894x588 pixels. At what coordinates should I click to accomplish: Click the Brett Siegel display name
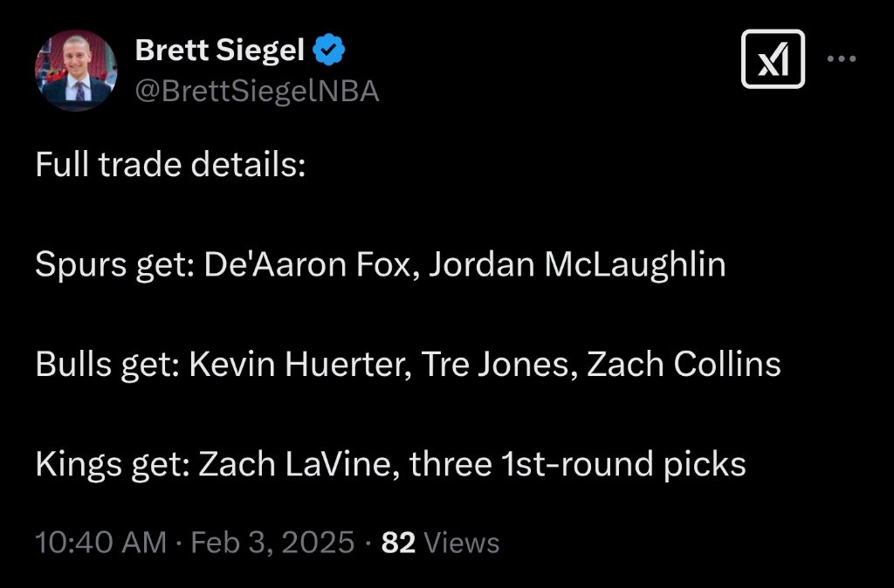click(219, 51)
